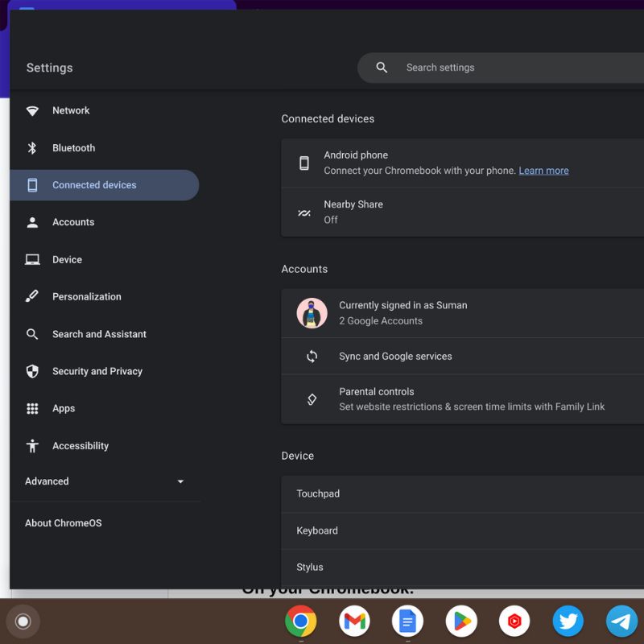Image resolution: width=644 pixels, height=644 pixels.
Task: Select Connected devices in sidebar
Action: pyautogui.click(x=105, y=185)
